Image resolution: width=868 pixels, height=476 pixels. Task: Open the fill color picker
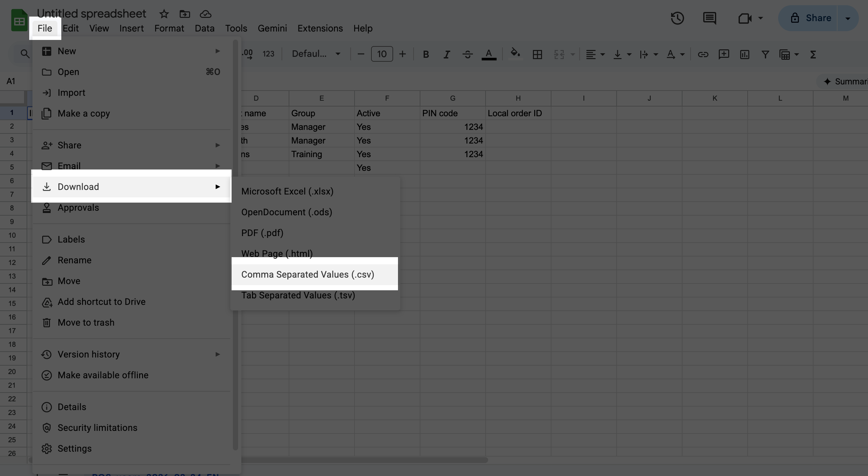515,54
